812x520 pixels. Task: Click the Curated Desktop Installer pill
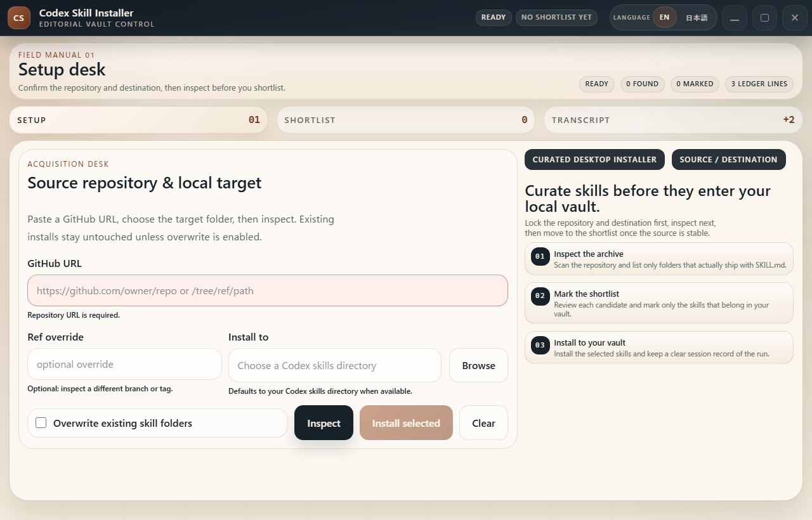point(594,160)
